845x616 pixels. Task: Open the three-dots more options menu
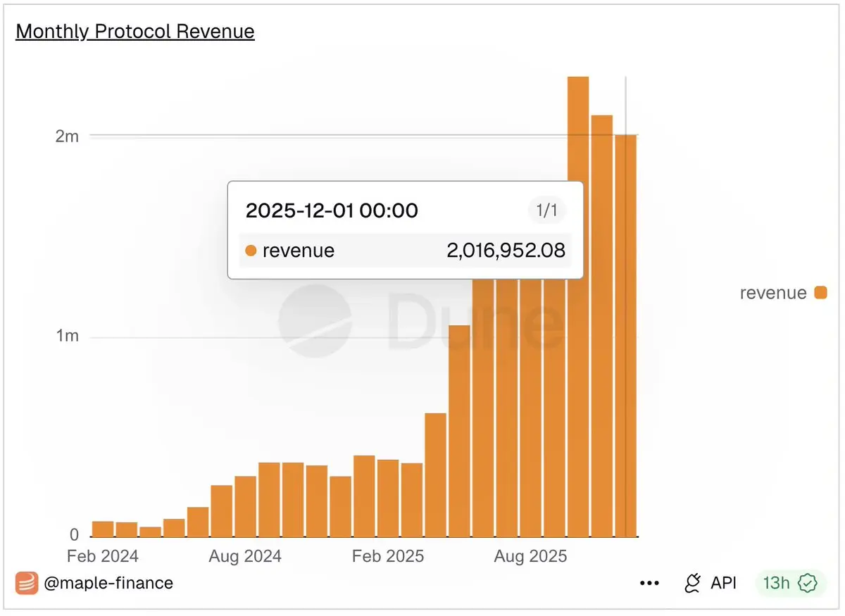click(649, 583)
